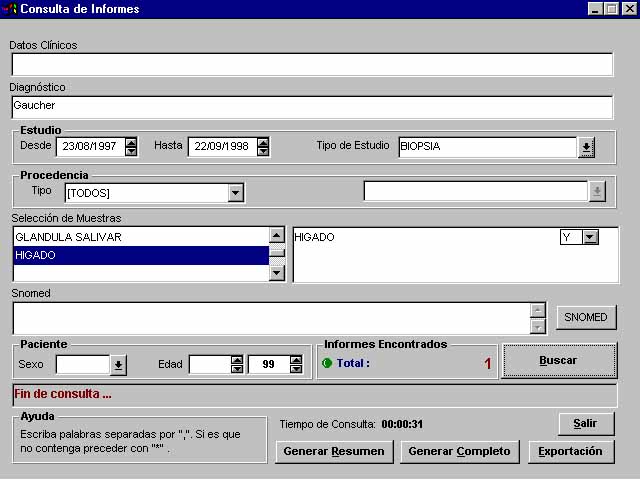This screenshot has width=640, height=480.
Task: Increase the Desde date with up arrow
Action: click(x=131, y=142)
